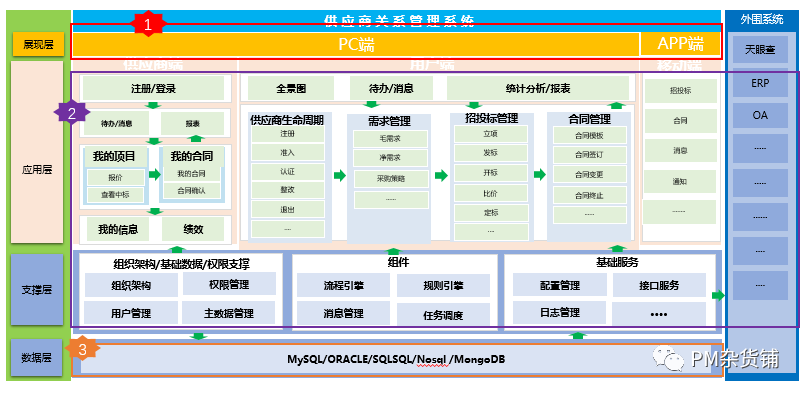This screenshot has width=805, height=394.
Task: Click the 采购策略 item
Action: (x=390, y=178)
